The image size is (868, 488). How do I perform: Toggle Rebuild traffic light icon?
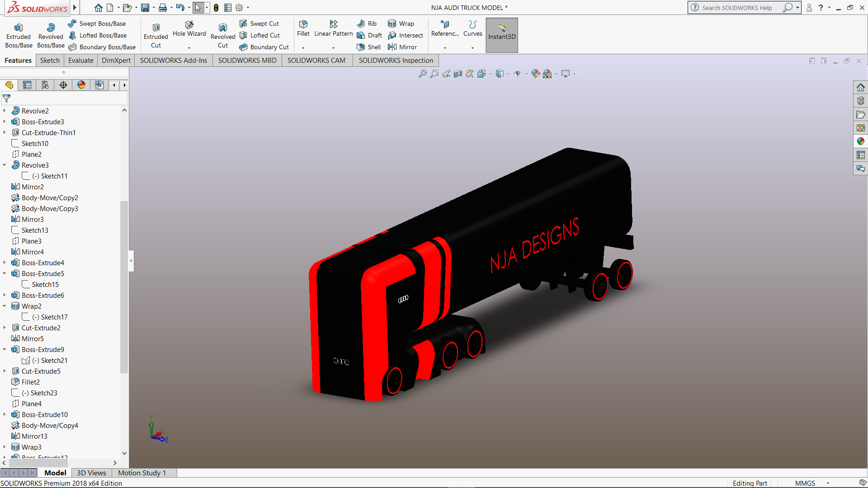point(216,8)
